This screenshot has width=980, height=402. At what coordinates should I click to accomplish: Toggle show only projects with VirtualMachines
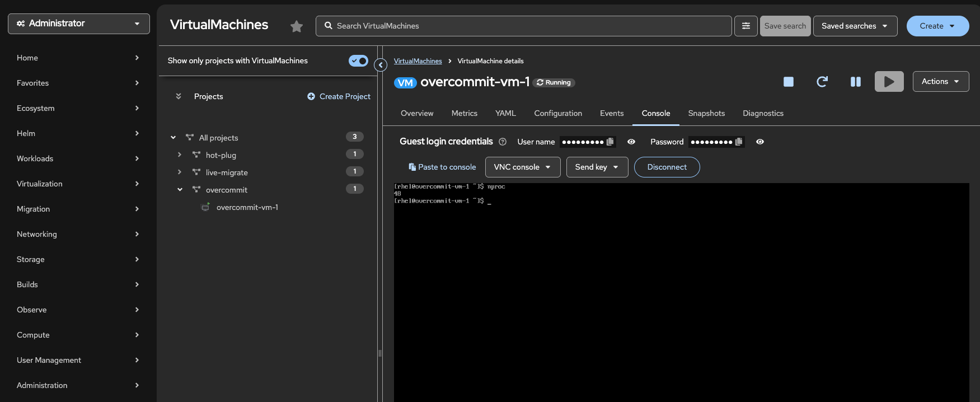point(358,60)
